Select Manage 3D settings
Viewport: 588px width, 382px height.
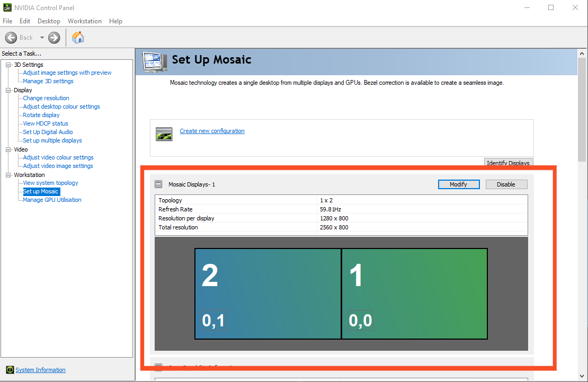48,81
